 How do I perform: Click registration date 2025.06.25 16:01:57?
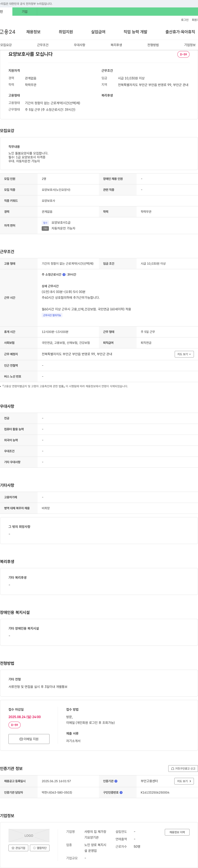pos(56,781)
